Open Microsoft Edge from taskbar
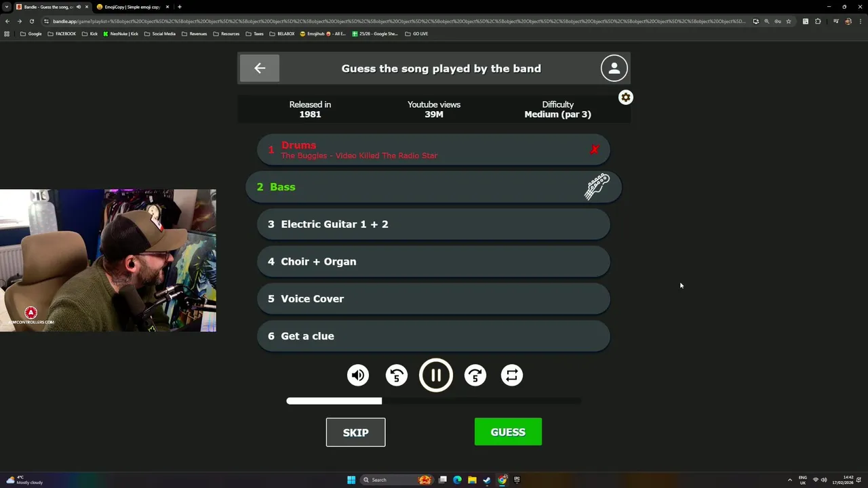 pyautogui.click(x=457, y=480)
